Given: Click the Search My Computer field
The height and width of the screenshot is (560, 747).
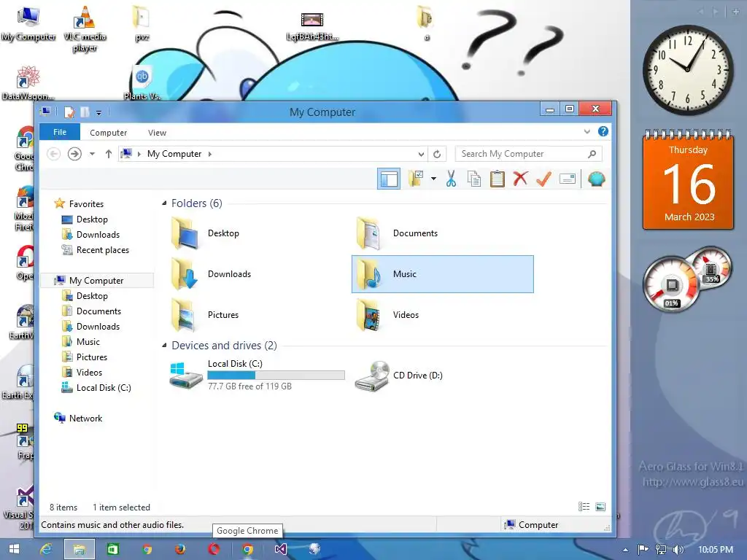Looking at the screenshot, I should click(x=528, y=154).
